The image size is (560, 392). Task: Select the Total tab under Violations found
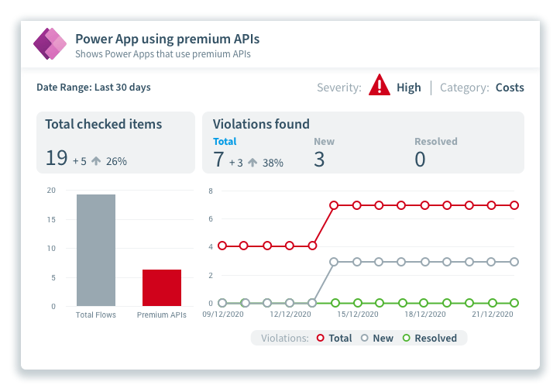pos(225,142)
